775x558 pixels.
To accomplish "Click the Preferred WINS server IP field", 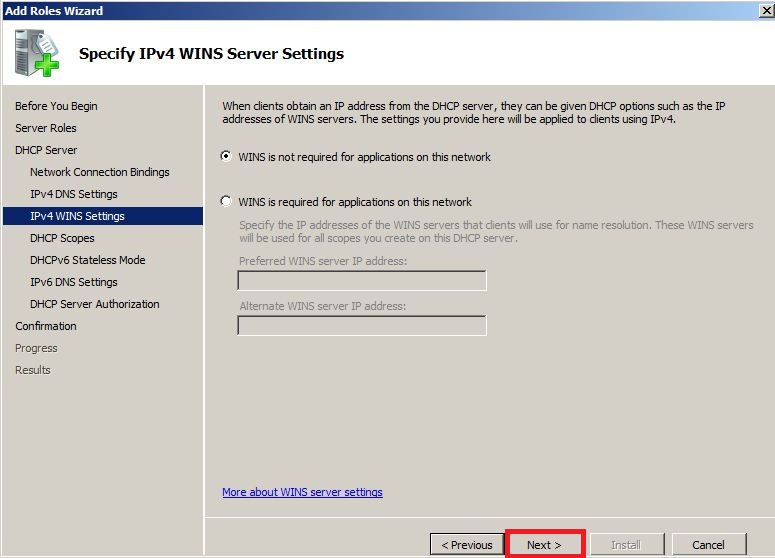I will point(362,280).
